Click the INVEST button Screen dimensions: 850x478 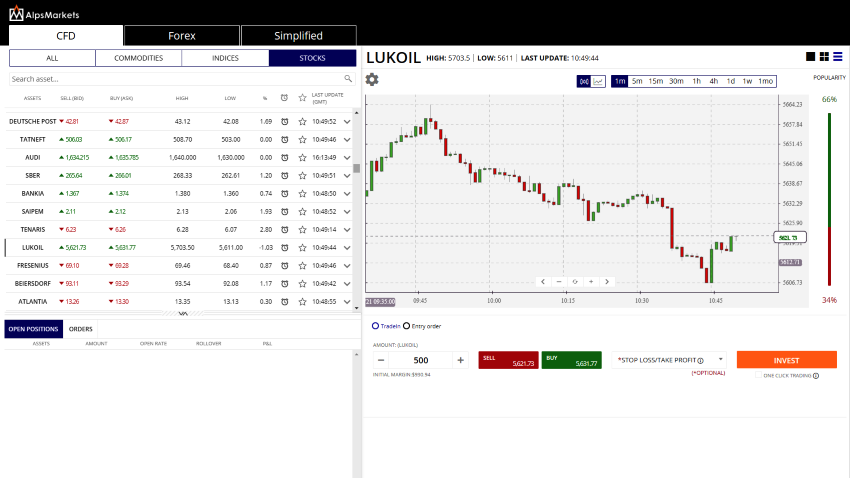point(786,360)
